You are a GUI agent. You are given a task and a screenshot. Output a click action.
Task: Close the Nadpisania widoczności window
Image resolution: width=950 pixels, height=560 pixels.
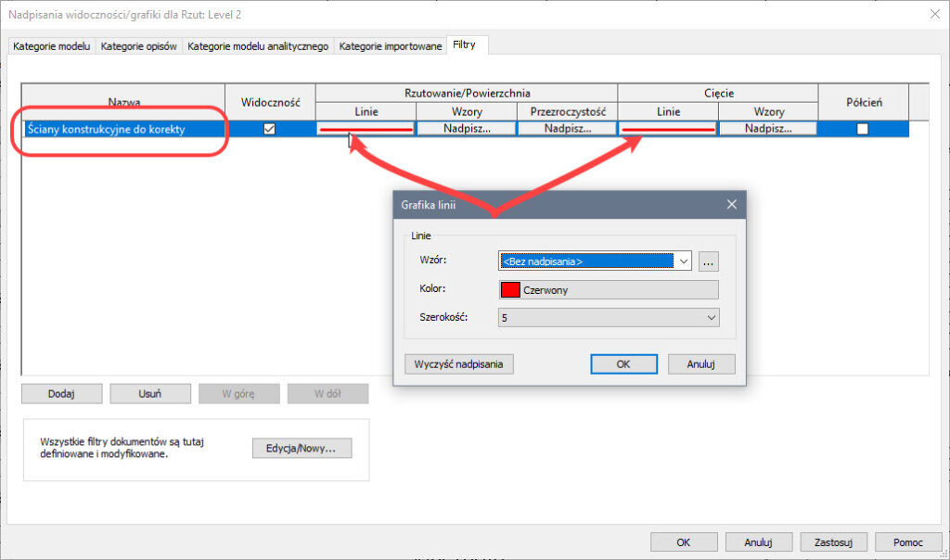pos(933,14)
